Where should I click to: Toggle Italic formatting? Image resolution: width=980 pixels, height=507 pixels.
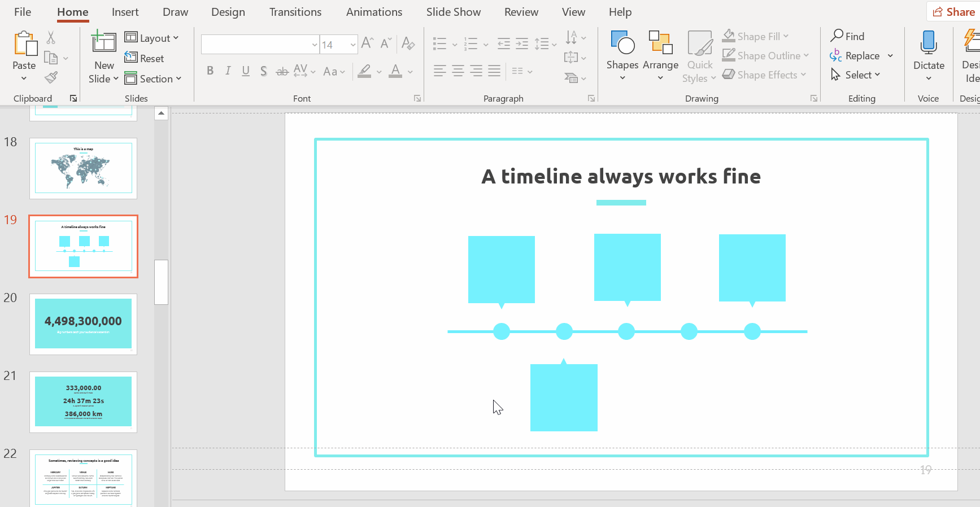coord(228,71)
